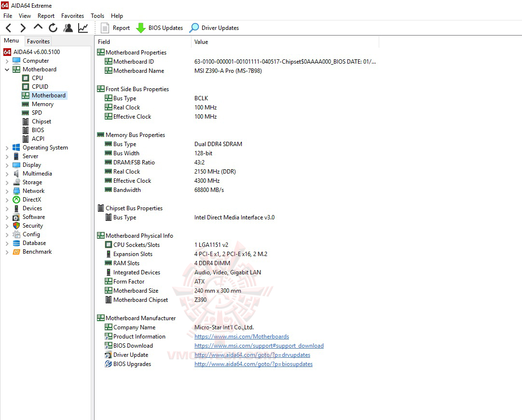Open the biosupdates link
Viewport: 522px width, 420px height.
coord(254,364)
